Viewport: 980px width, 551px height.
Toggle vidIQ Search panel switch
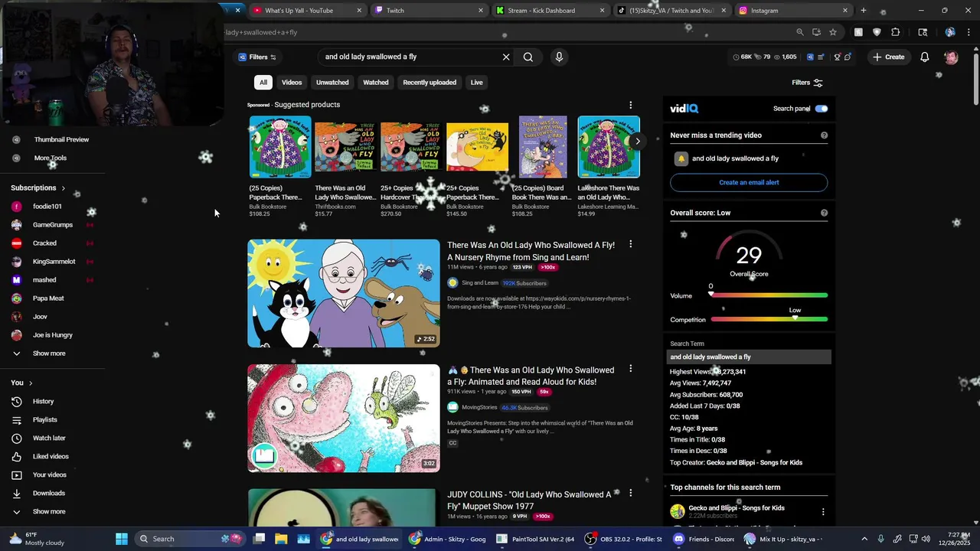tap(821, 109)
